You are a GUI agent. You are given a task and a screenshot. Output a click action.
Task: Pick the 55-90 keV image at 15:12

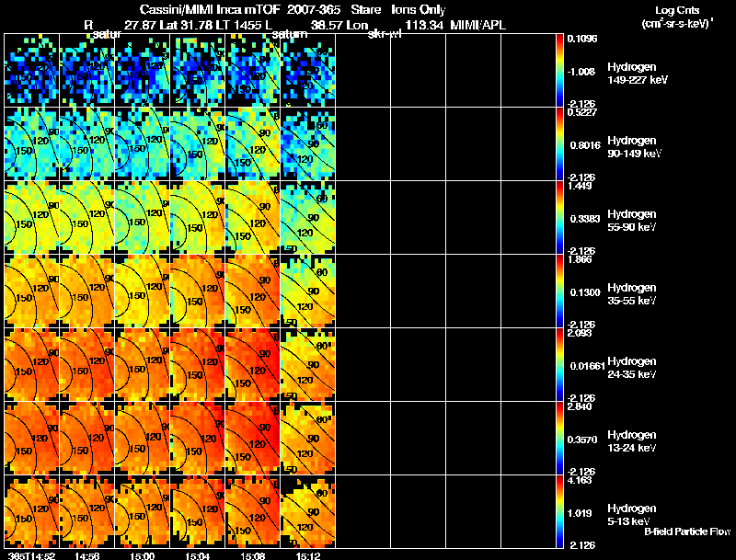[x=308, y=218]
